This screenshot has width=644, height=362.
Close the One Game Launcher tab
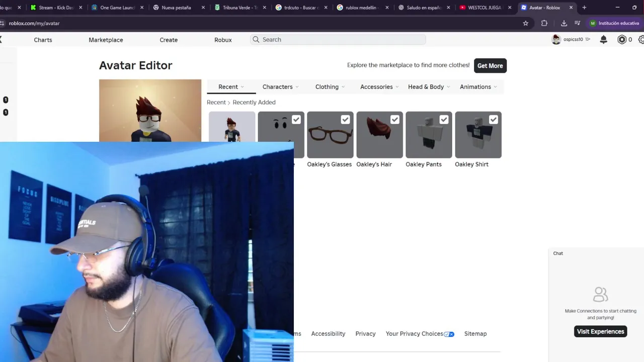tap(142, 8)
